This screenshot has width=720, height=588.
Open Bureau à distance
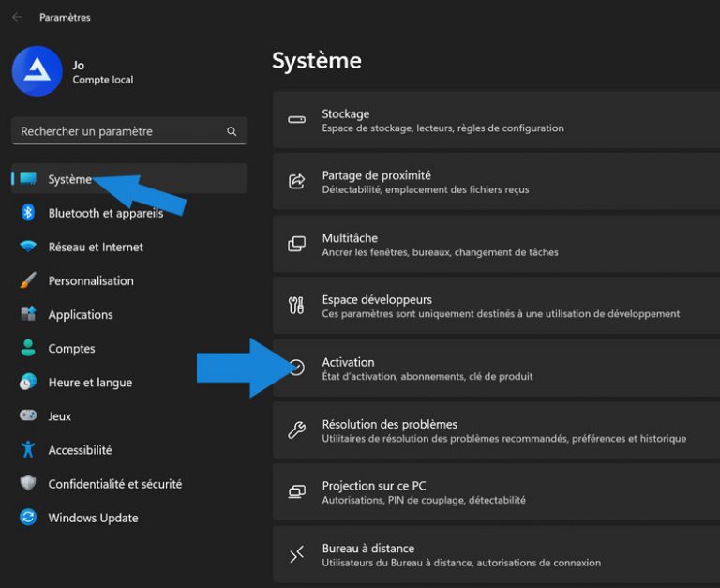(496, 554)
